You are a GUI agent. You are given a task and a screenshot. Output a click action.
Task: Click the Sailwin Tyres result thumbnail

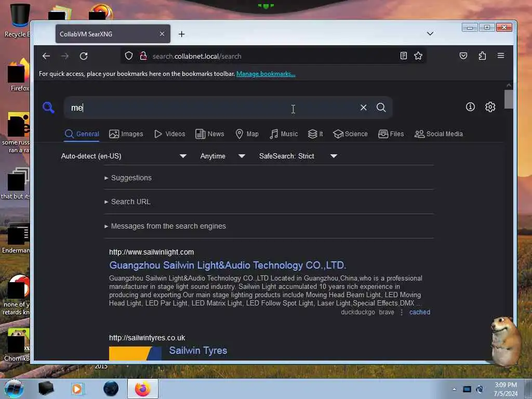pos(135,353)
